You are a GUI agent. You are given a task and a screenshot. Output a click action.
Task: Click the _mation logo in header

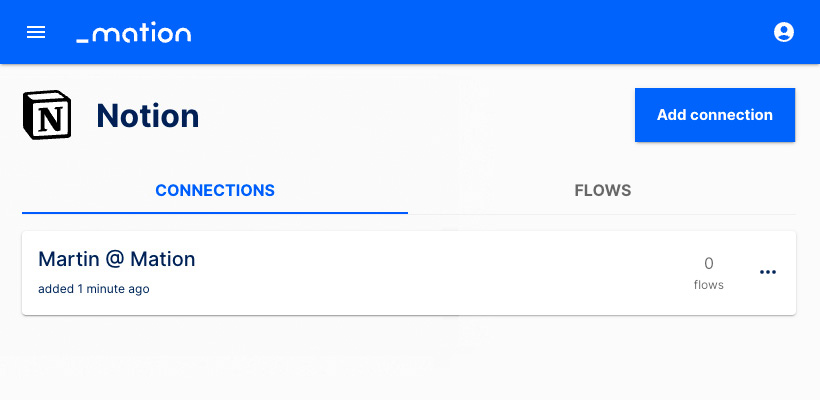(x=134, y=32)
